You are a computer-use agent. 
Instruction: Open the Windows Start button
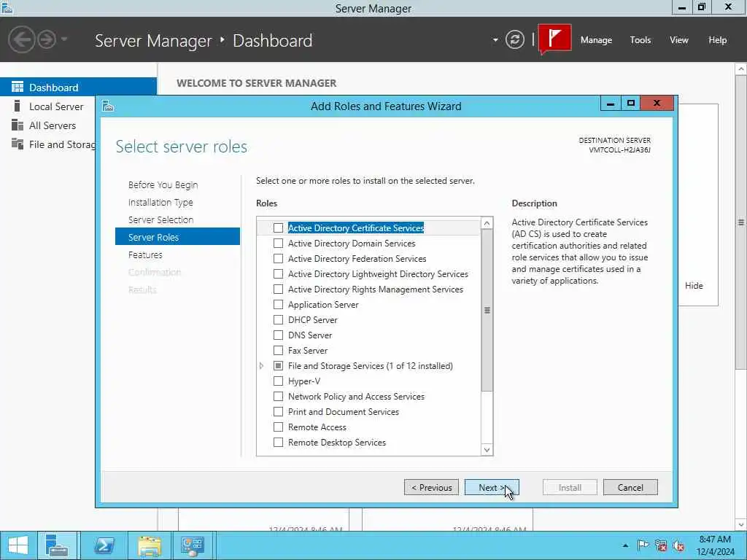[18, 545]
